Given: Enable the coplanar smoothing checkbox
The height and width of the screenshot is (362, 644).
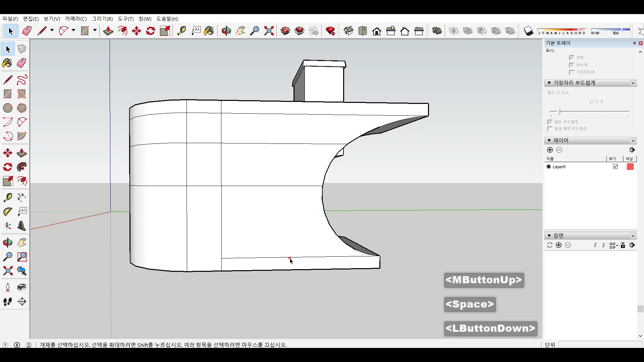Looking at the screenshot, I should [x=550, y=129].
